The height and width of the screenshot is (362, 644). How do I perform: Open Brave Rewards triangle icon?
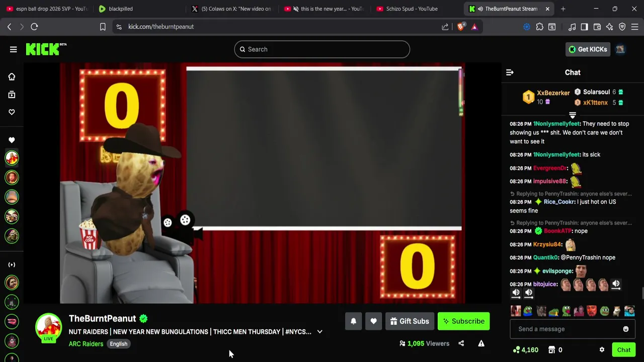474,27
